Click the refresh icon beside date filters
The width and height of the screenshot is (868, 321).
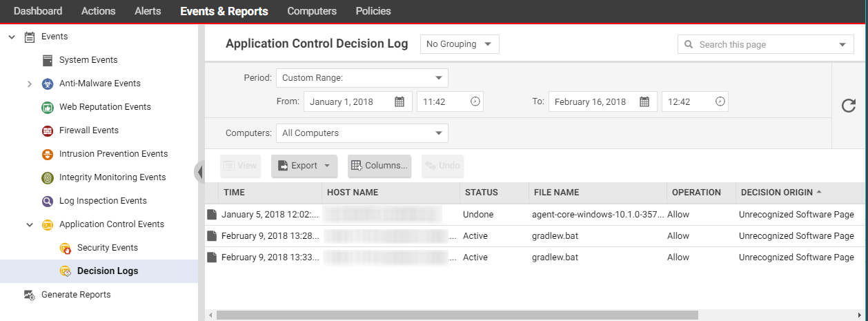click(x=849, y=106)
